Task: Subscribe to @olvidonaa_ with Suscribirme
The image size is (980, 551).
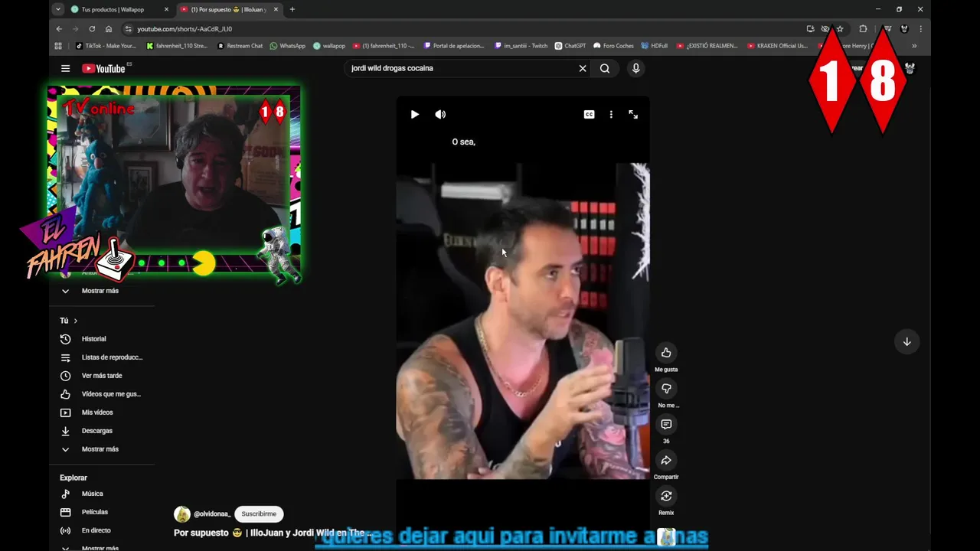Action: click(259, 514)
